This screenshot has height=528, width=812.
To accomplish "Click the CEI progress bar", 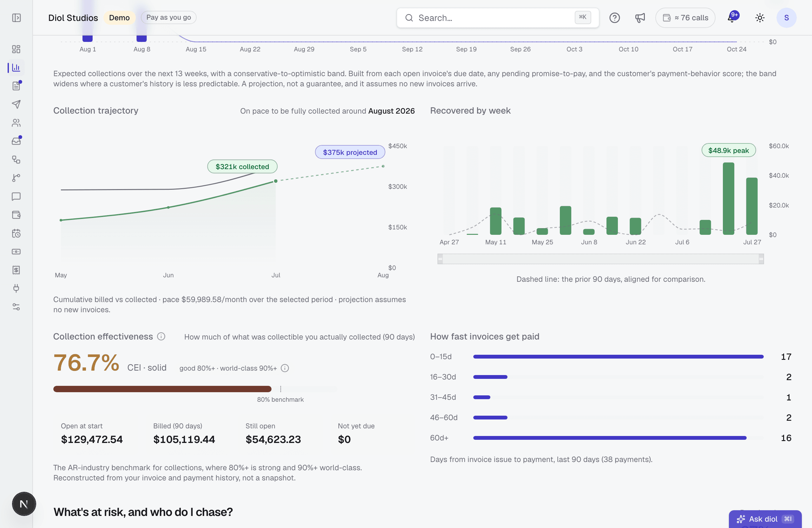I will [x=195, y=389].
